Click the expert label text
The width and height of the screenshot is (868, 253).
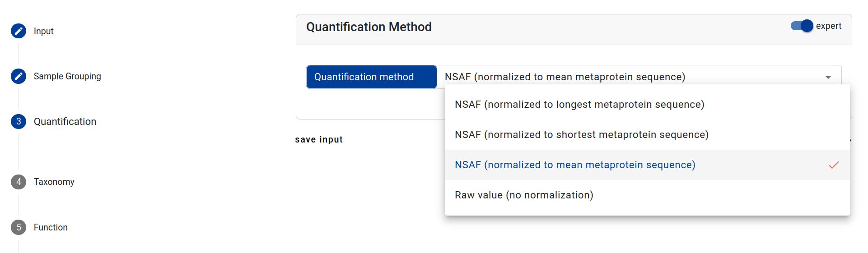(828, 26)
